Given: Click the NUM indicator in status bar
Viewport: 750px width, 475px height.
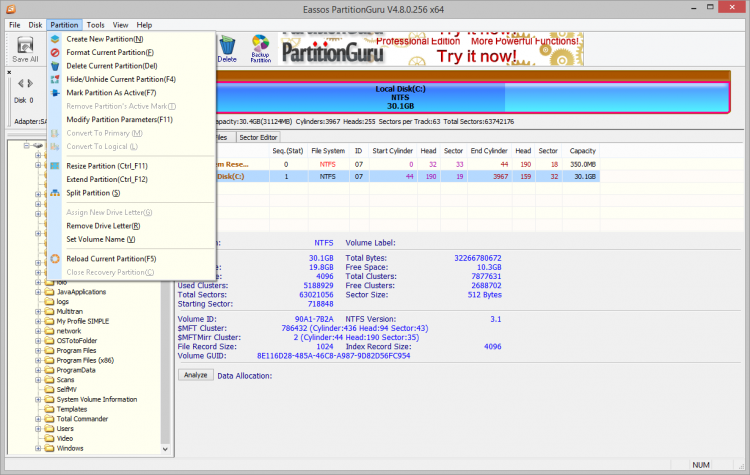Looking at the screenshot, I should pyautogui.click(x=701, y=465).
